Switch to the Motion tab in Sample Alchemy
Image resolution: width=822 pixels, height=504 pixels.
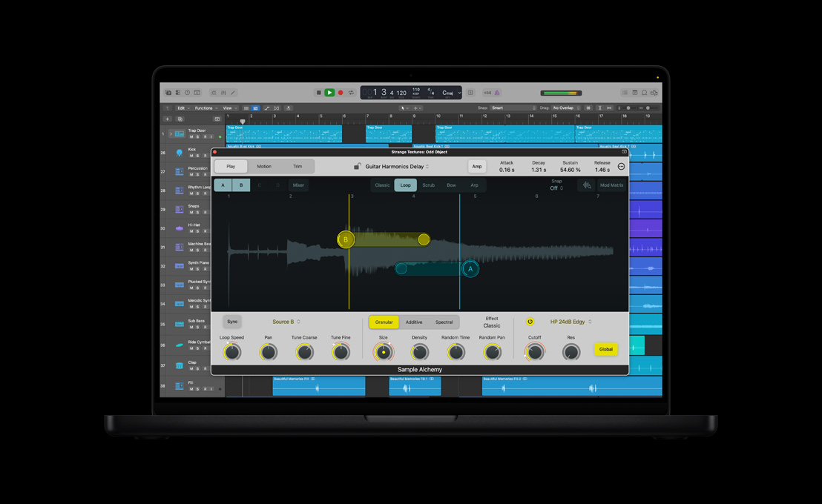tap(264, 166)
